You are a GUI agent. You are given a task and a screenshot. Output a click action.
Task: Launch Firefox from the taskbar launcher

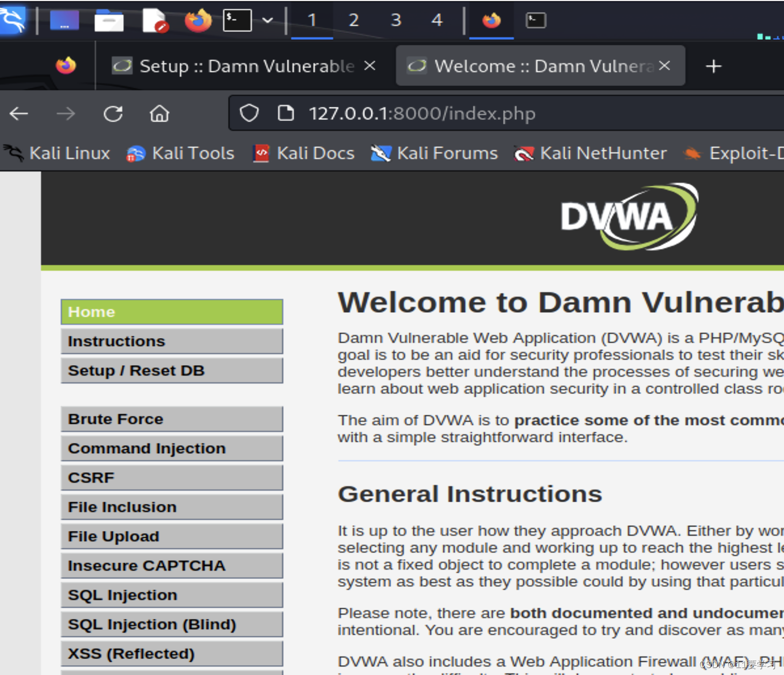[197, 20]
